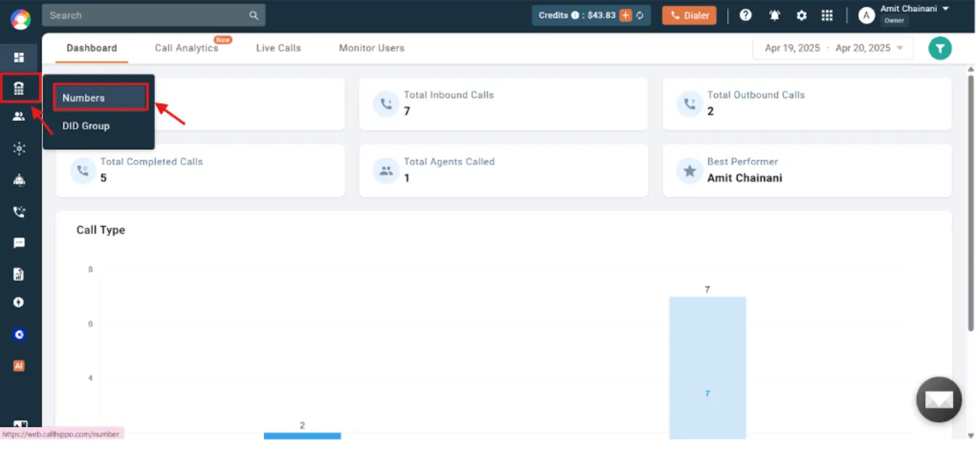Open the notifications bell
980x453 pixels.
774,14
